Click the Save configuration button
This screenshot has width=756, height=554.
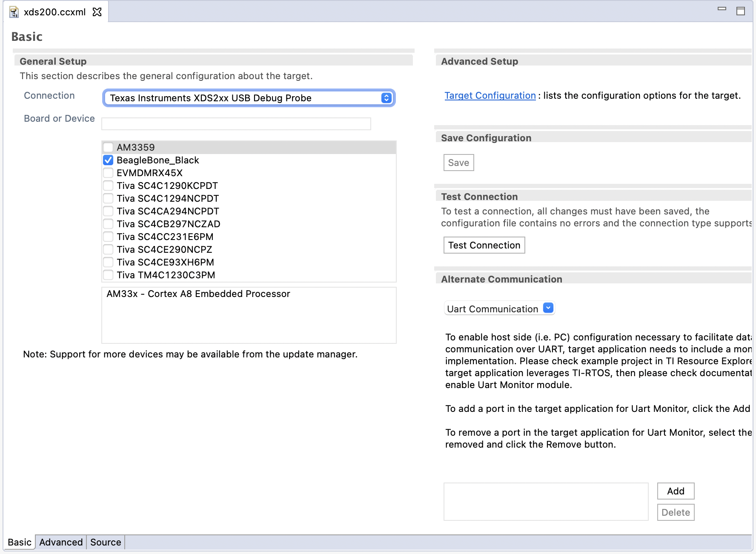tap(458, 162)
